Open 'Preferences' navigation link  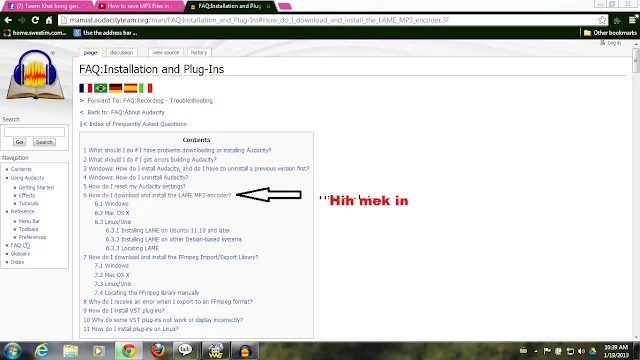coord(32,237)
